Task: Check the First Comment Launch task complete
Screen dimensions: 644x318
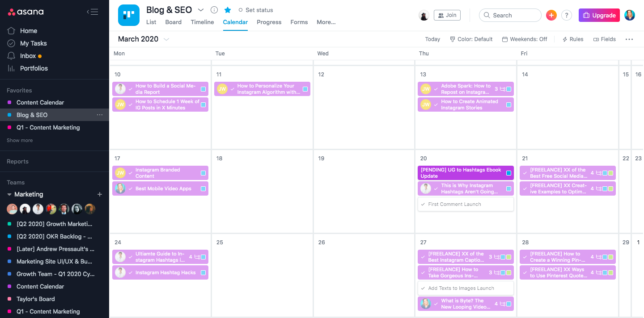Action: (x=423, y=205)
